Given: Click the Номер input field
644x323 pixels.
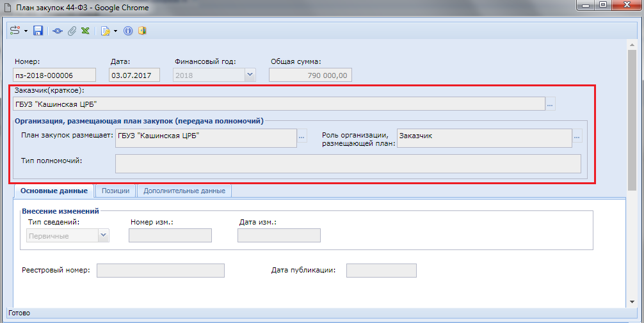Looking at the screenshot, I should pos(54,75).
